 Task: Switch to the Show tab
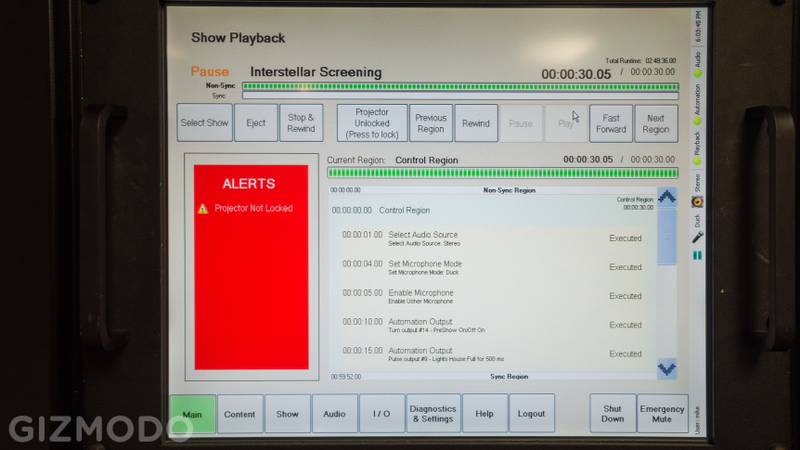coord(287,414)
